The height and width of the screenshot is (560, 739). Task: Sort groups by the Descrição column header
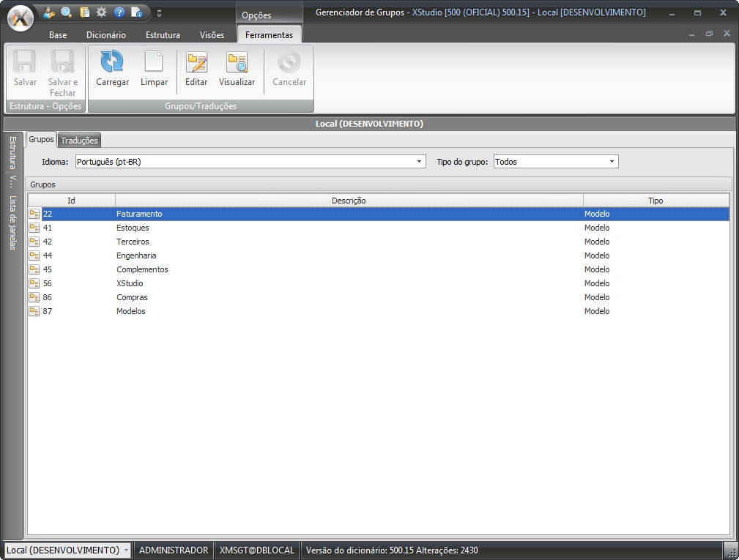click(349, 201)
